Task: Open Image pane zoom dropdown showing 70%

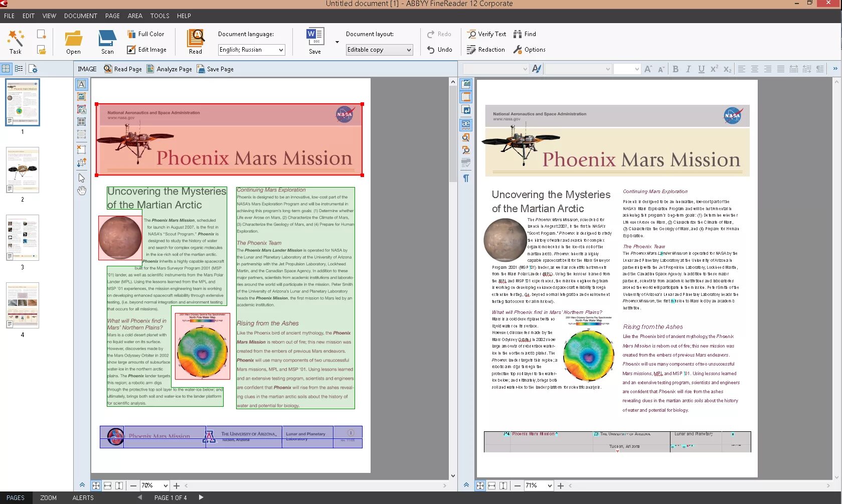Action: 154,485
